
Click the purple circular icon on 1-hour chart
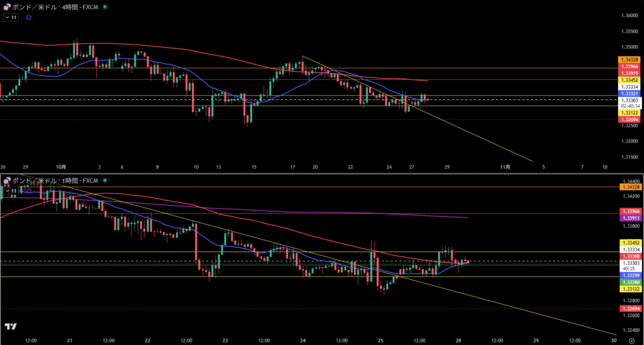tap(29, 190)
